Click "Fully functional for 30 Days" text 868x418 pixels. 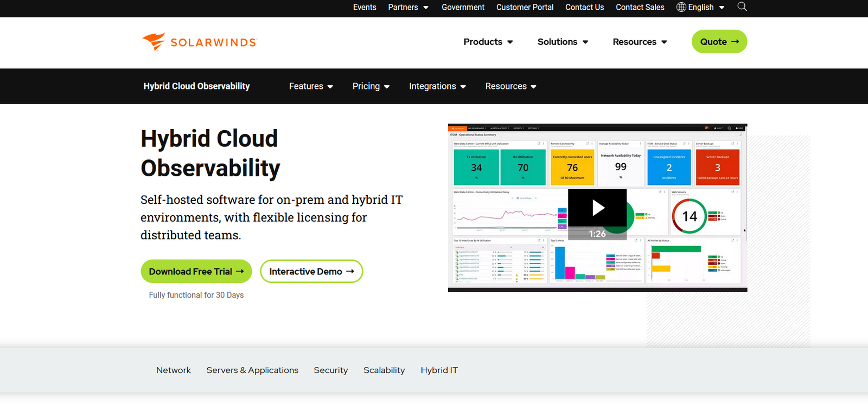click(x=196, y=295)
